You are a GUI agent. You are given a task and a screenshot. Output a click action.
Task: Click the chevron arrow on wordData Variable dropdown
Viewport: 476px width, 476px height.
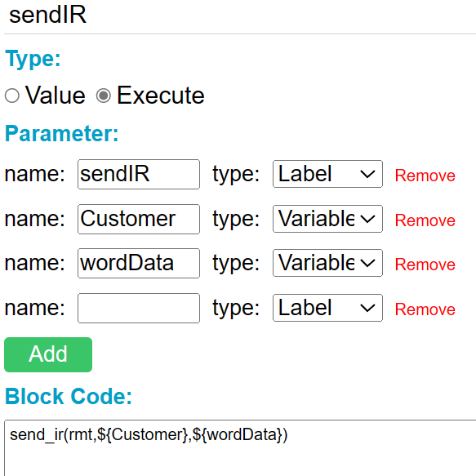[367, 263]
